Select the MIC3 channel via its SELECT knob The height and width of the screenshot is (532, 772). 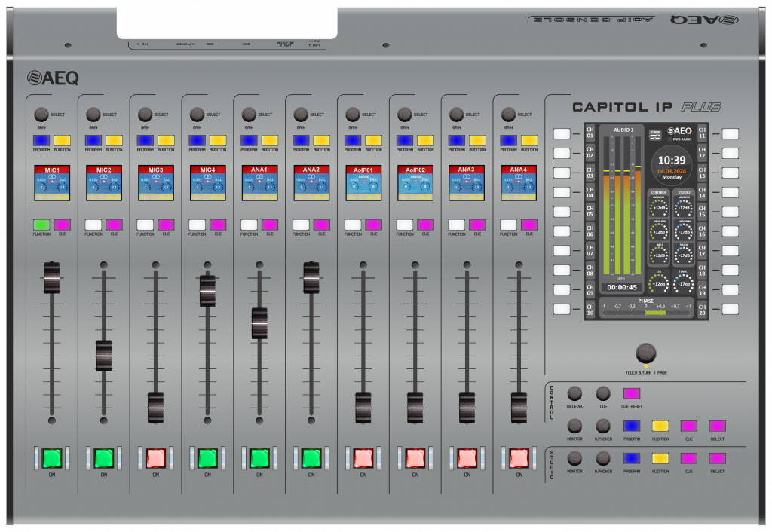click(x=143, y=115)
